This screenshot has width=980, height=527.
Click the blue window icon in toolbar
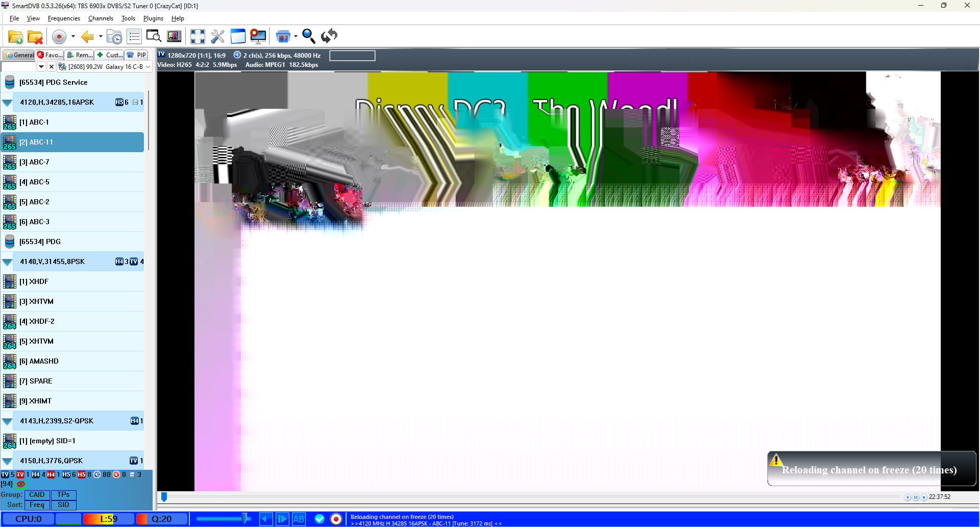point(238,36)
